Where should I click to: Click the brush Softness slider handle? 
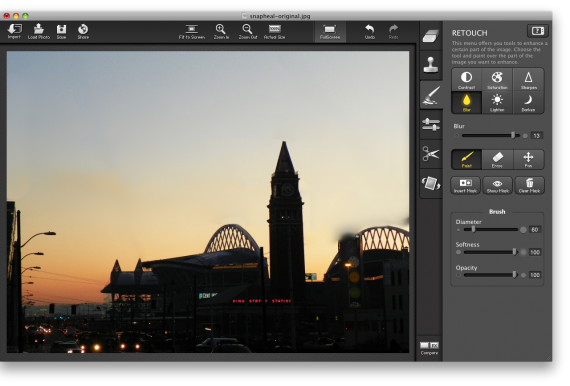point(515,252)
